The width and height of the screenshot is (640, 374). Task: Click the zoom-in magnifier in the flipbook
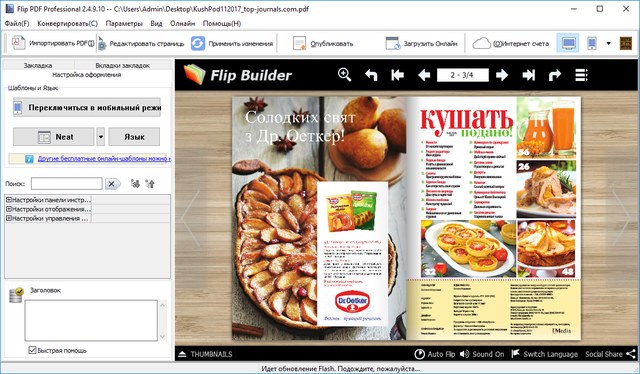[x=344, y=75]
